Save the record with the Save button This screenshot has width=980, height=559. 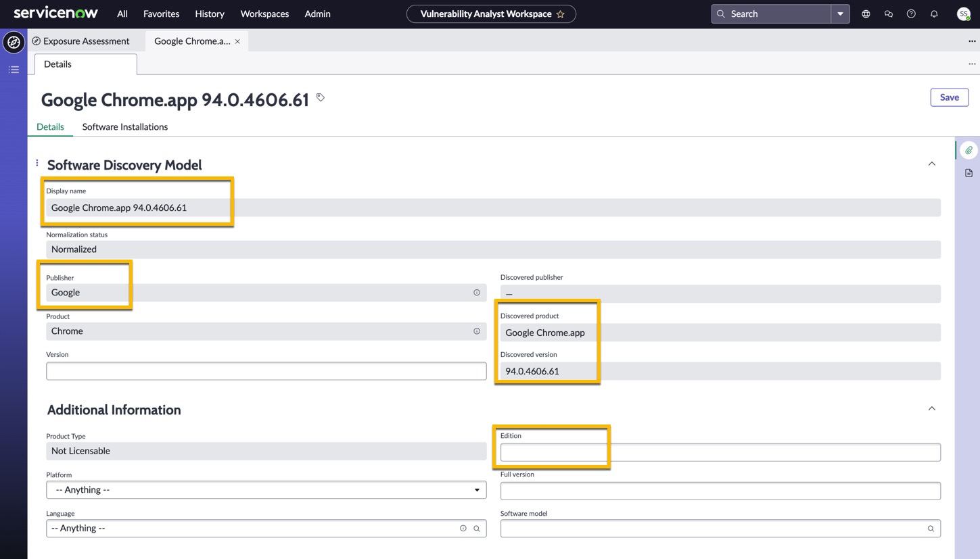coord(949,97)
